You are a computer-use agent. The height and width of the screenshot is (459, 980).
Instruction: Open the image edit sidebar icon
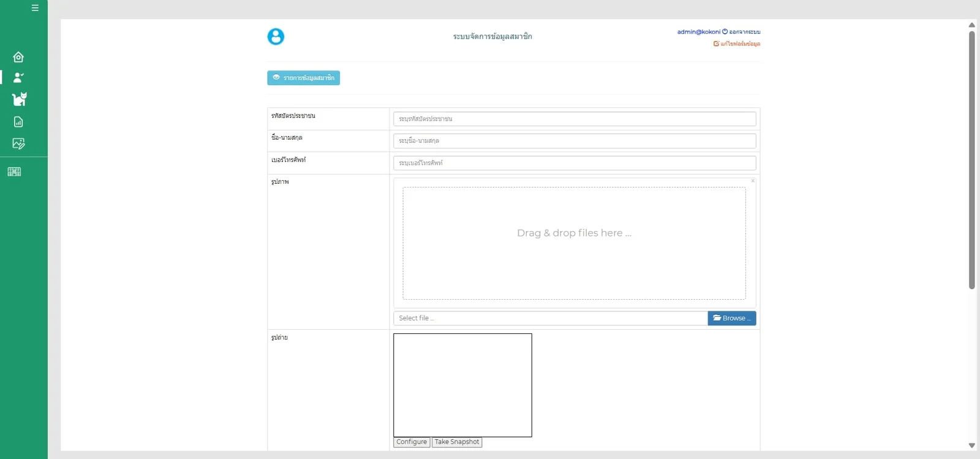pyautogui.click(x=18, y=143)
